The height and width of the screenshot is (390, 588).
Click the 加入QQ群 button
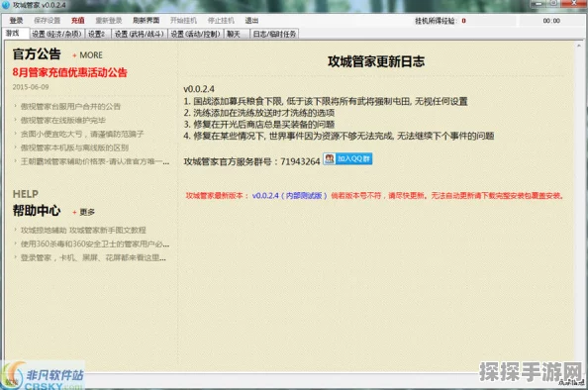(x=347, y=158)
